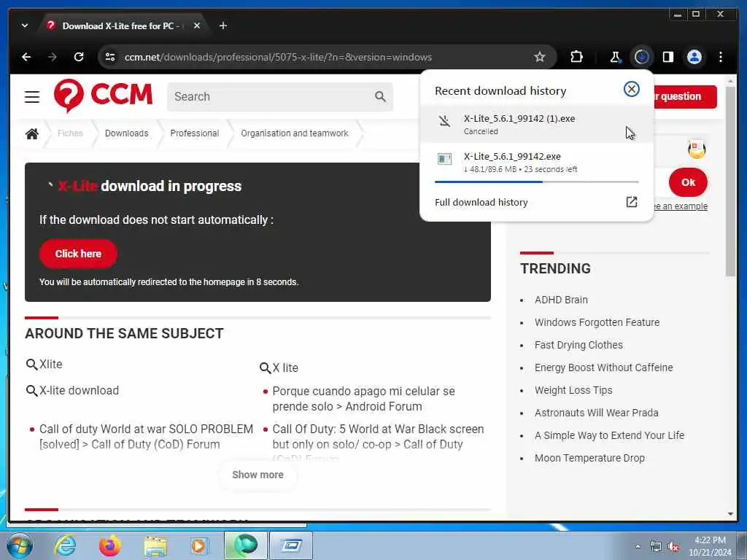Screen dimensions: 747x560
Task: Open Chrome three-dot menu
Action: [x=721, y=57]
